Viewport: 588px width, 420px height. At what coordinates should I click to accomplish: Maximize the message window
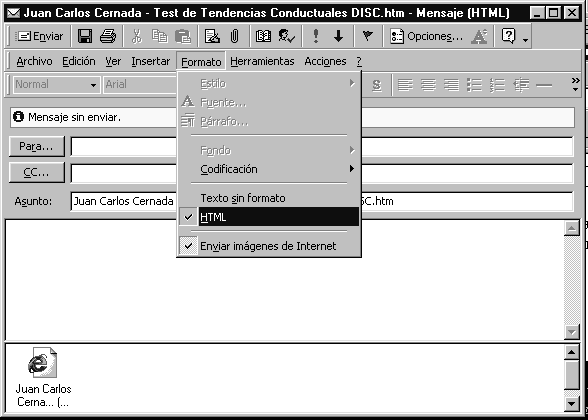554,13
